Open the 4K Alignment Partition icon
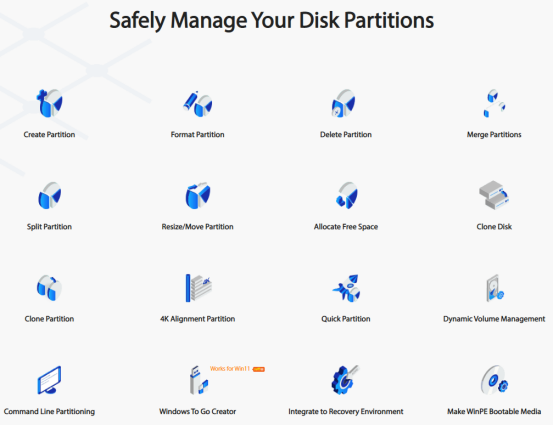The image size is (553, 426). (x=199, y=288)
